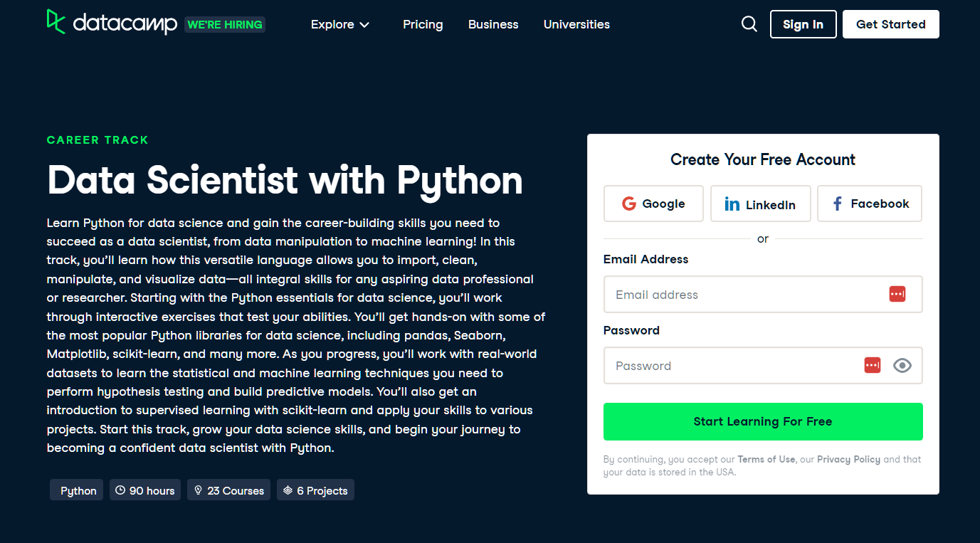Click the Python tag chip
Screen dimensions: 980x543
(76, 490)
